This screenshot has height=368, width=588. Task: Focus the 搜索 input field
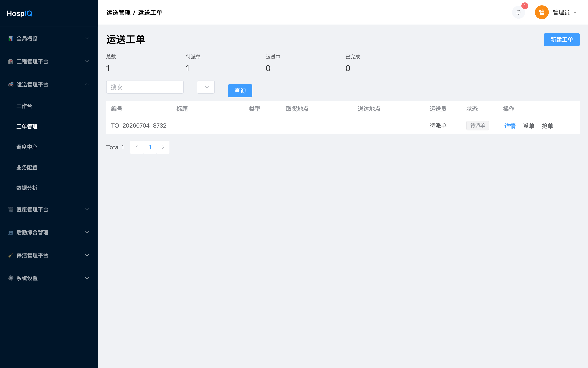tap(145, 87)
